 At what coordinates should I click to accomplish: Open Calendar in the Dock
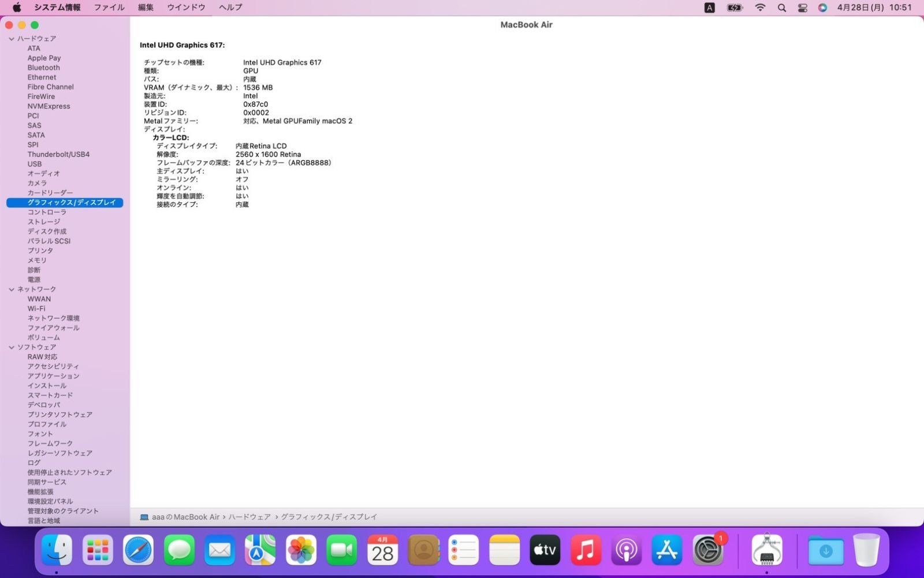click(x=382, y=550)
